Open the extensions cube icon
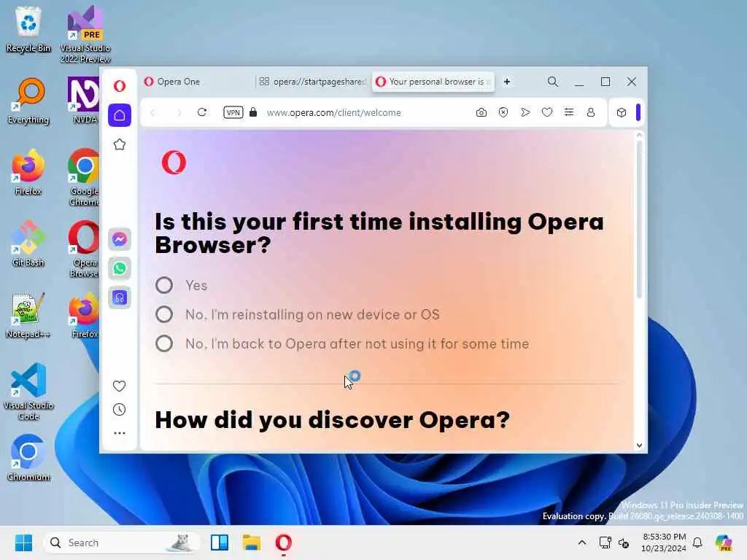Viewport: 747px width, 560px height. pos(622,112)
